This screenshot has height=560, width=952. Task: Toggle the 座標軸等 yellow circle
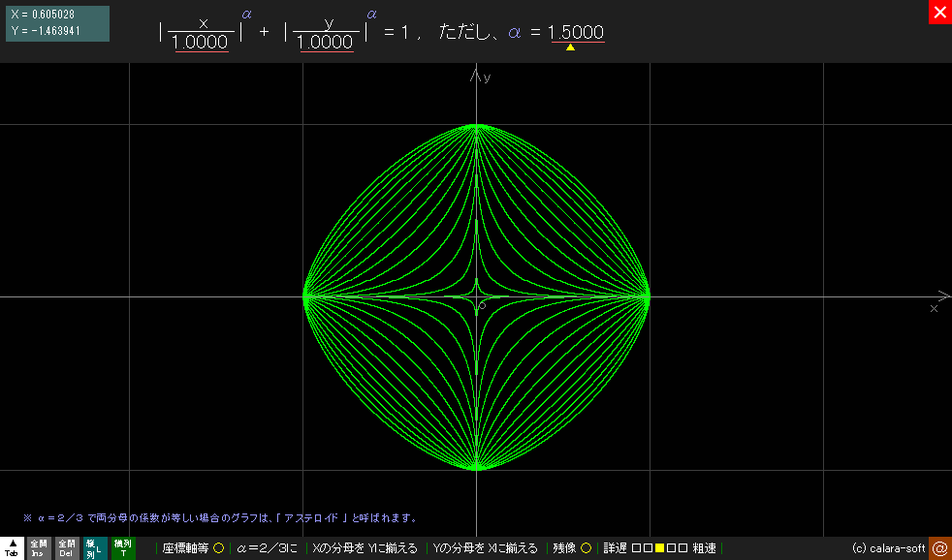218,548
